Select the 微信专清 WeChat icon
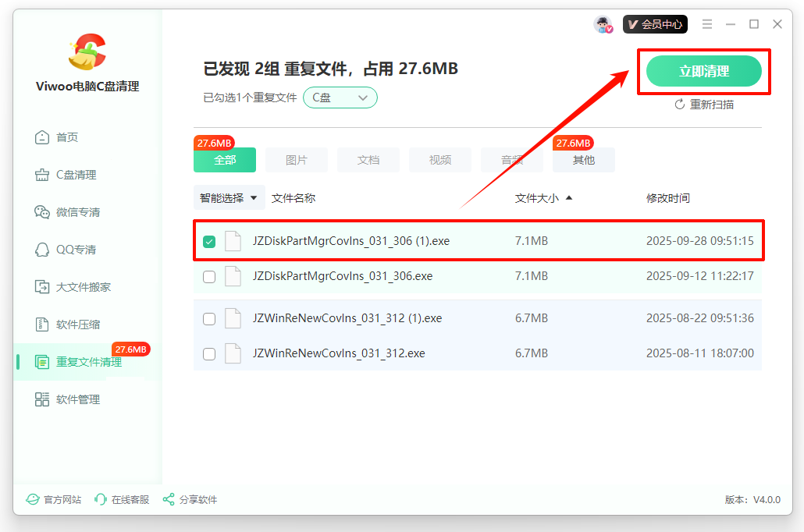This screenshot has width=804, height=532. pyautogui.click(x=42, y=212)
